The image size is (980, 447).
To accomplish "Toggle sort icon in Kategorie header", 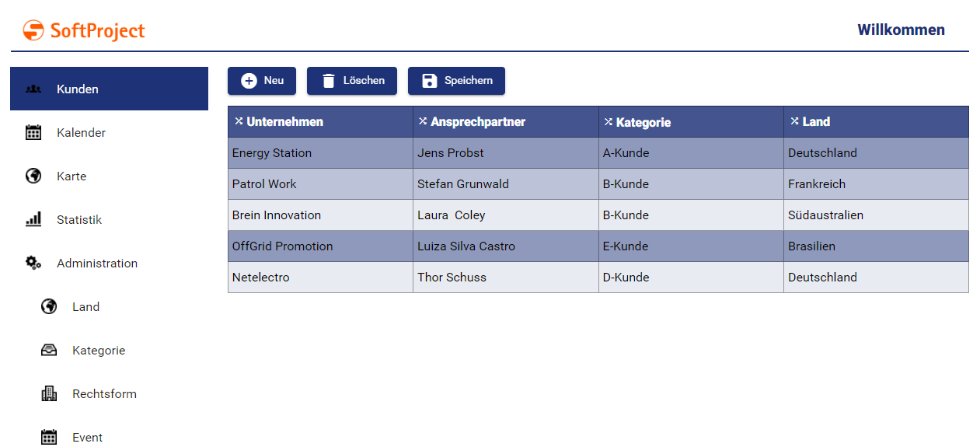I will click(609, 122).
